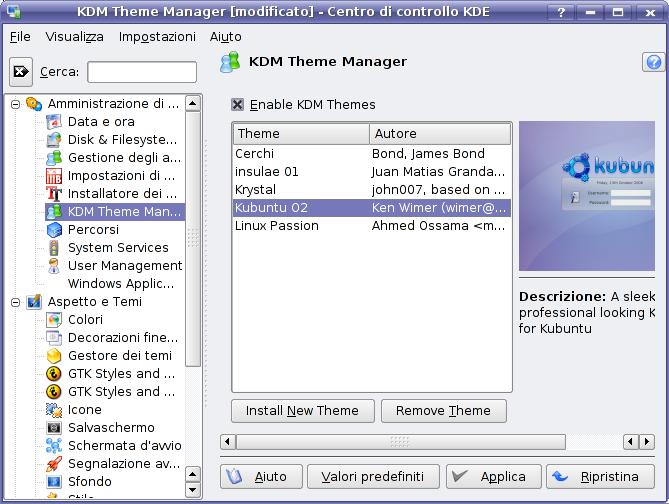This screenshot has width=669, height=504.
Task: Toggle the Enable KDM Themes checkbox
Action: click(237, 104)
